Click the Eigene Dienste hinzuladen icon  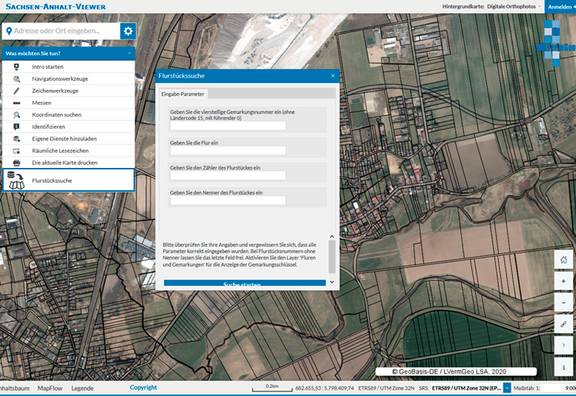(x=17, y=139)
